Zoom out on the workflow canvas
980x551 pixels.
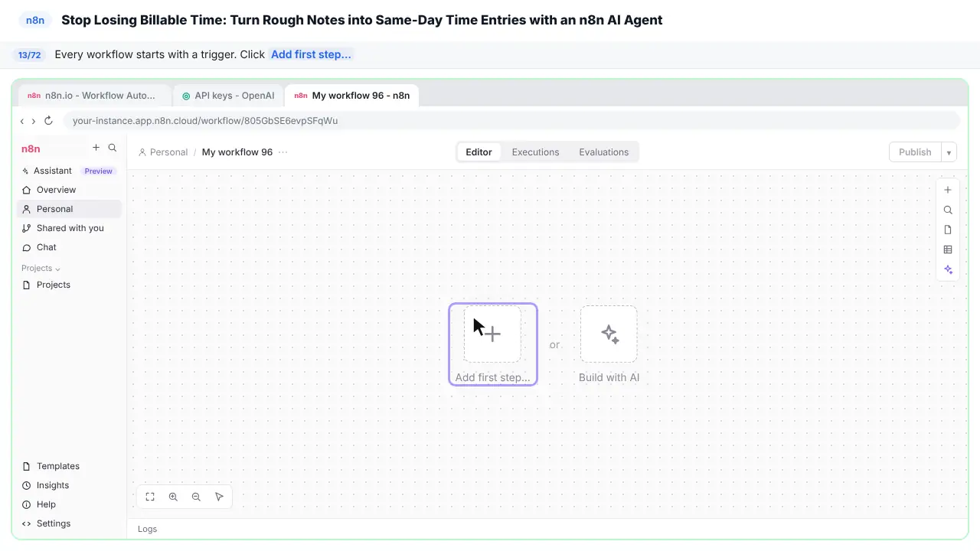[196, 497]
